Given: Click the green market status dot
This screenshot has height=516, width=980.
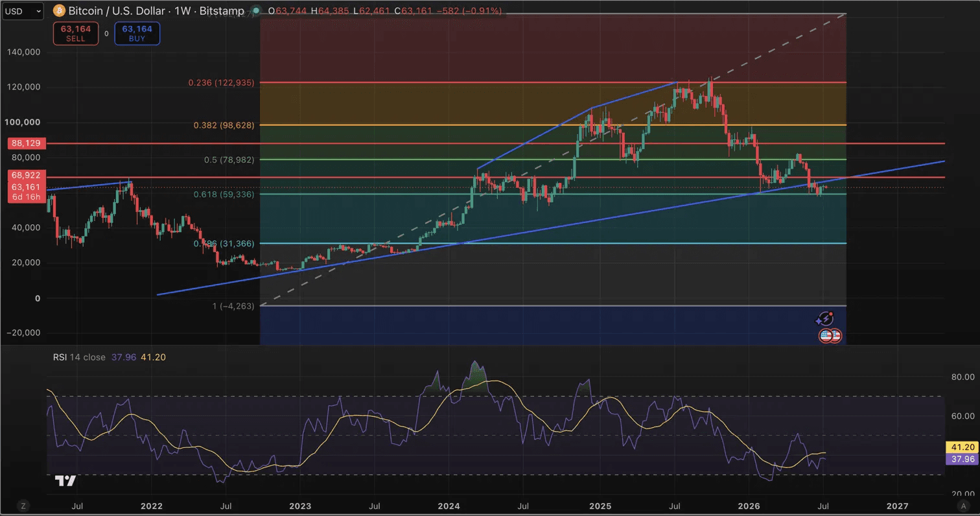Looking at the screenshot, I should (x=257, y=11).
